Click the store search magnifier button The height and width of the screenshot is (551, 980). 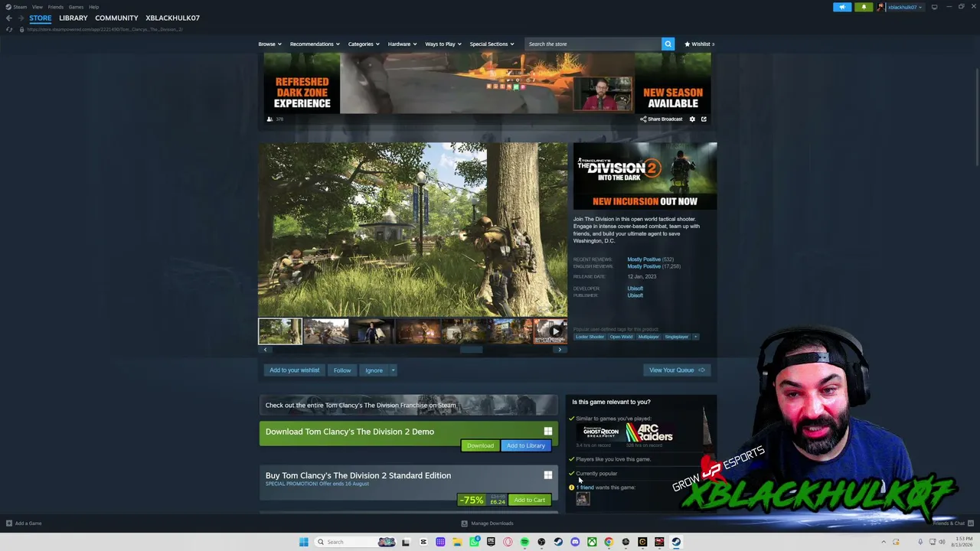pos(668,44)
